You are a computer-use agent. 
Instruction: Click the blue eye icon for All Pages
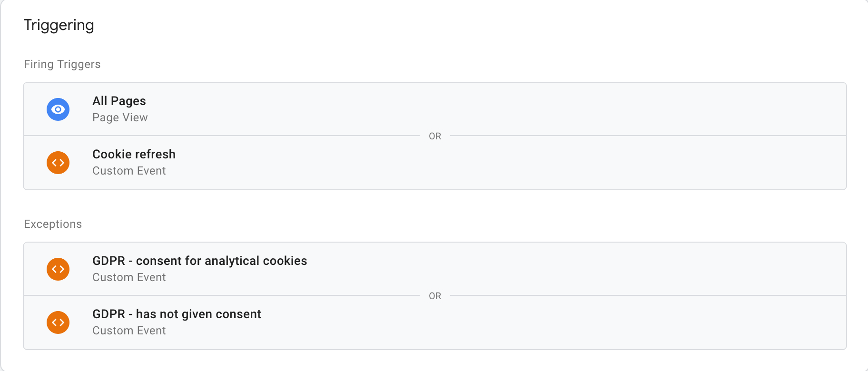click(58, 109)
